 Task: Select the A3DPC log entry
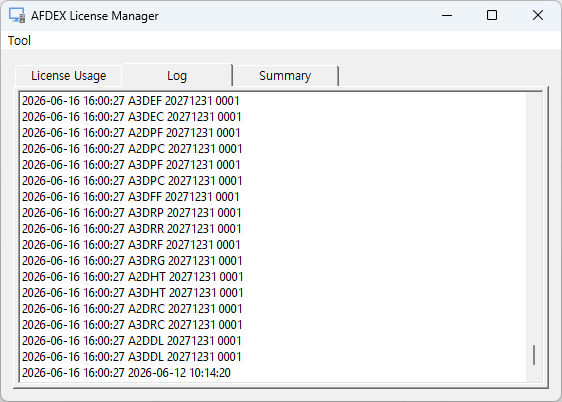click(132, 181)
